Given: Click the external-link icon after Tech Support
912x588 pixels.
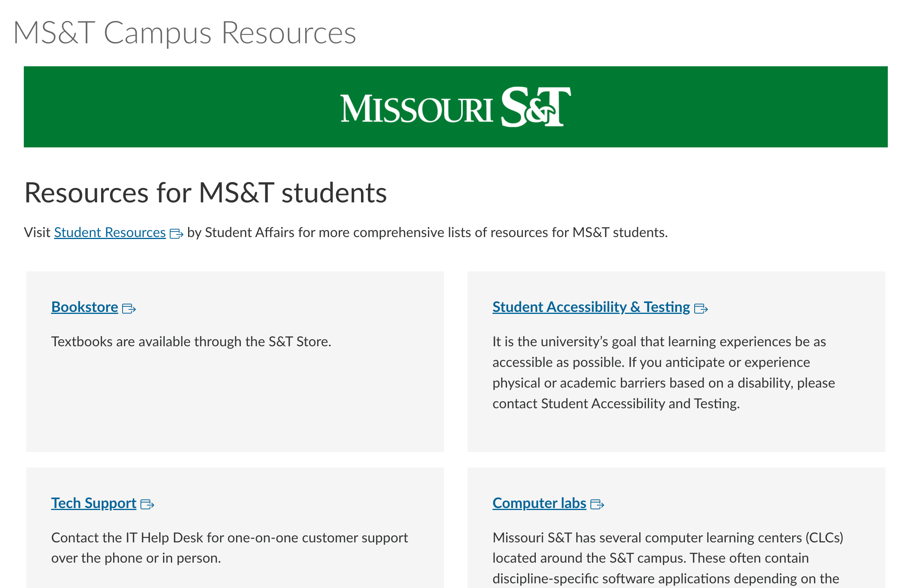Looking at the screenshot, I should (147, 505).
